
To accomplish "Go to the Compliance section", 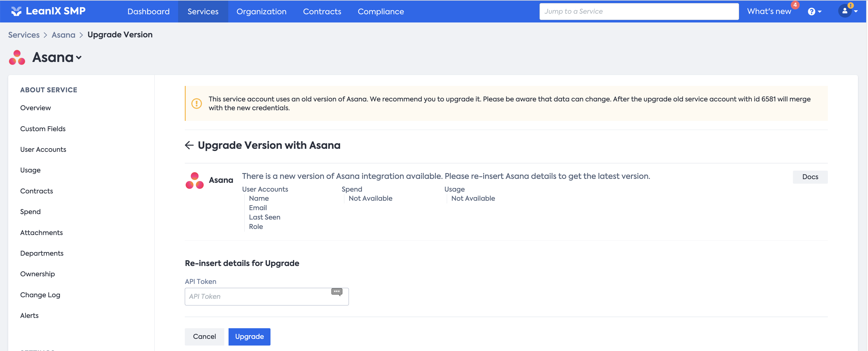I will tap(381, 12).
